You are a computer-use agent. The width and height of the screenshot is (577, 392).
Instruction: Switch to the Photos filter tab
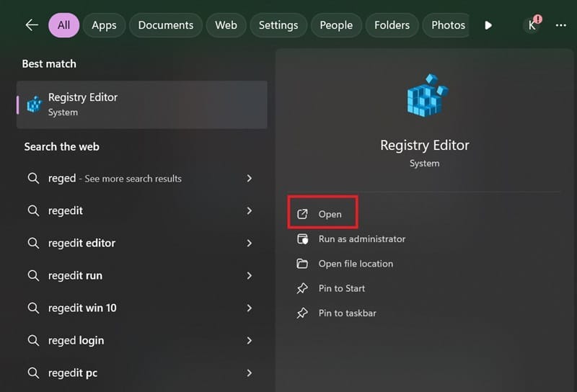tap(446, 25)
